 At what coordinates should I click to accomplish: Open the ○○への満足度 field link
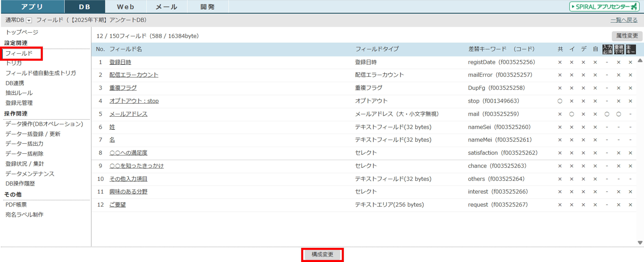click(128, 153)
